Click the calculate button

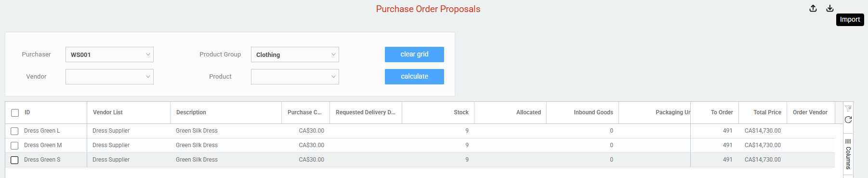coord(414,77)
